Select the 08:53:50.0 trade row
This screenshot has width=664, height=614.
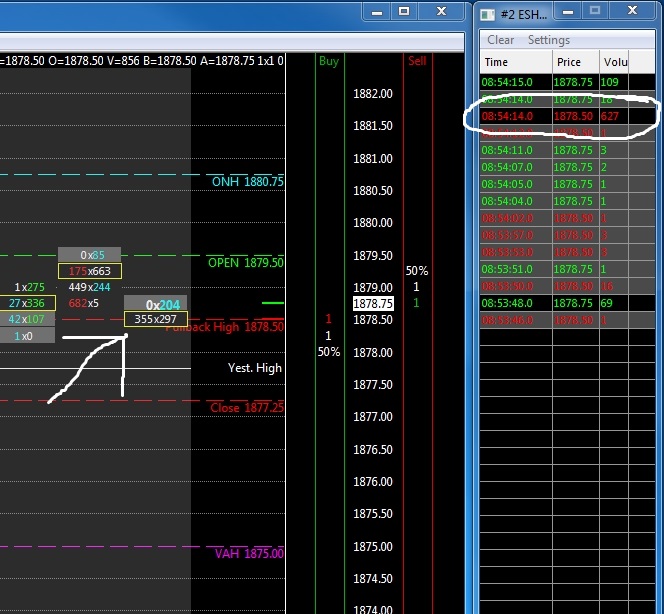pyautogui.click(x=567, y=286)
